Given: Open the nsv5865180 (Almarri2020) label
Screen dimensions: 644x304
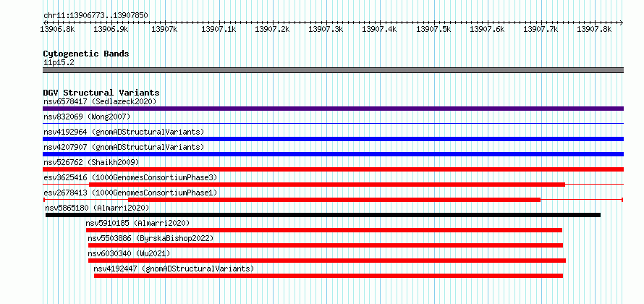Looking at the screenshot, I should (x=98, y=208).
